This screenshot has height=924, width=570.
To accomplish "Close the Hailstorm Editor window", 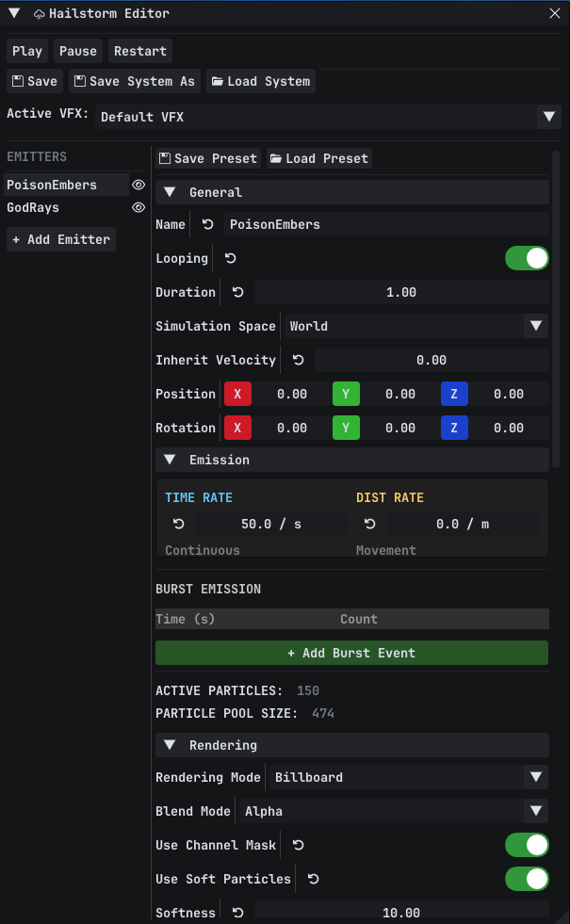I will tap(555, 13).
